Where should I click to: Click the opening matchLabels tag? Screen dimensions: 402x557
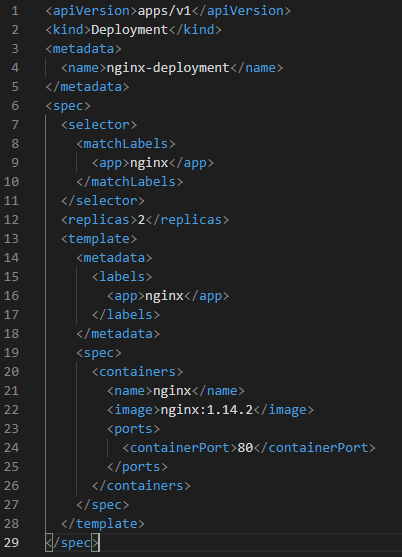(126, 144)
